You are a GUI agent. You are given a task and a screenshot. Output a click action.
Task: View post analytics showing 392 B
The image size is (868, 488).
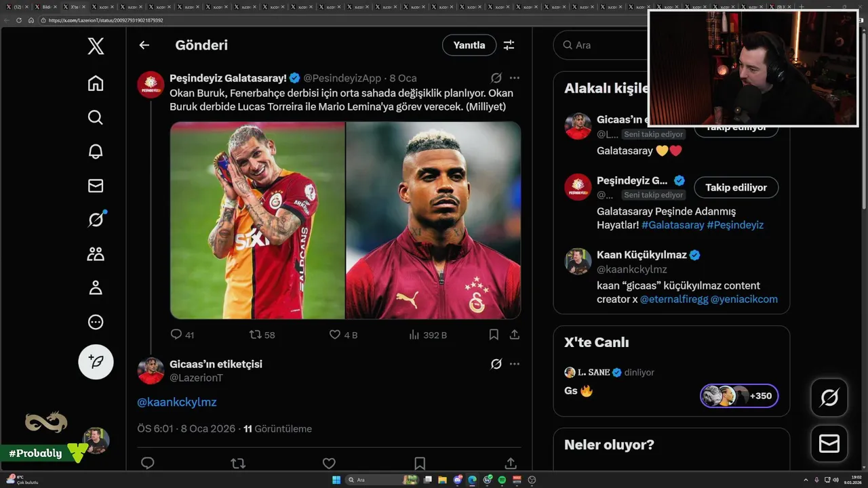click(x=427, y=335)
